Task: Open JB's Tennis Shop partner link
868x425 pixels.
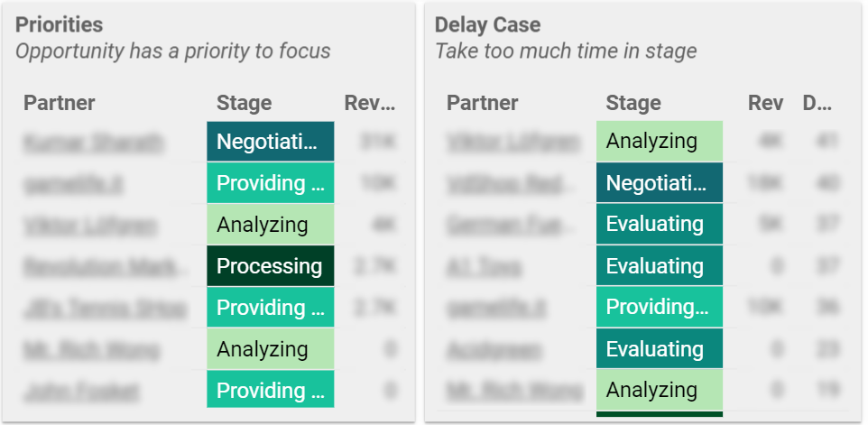Action: pos(106,309)
